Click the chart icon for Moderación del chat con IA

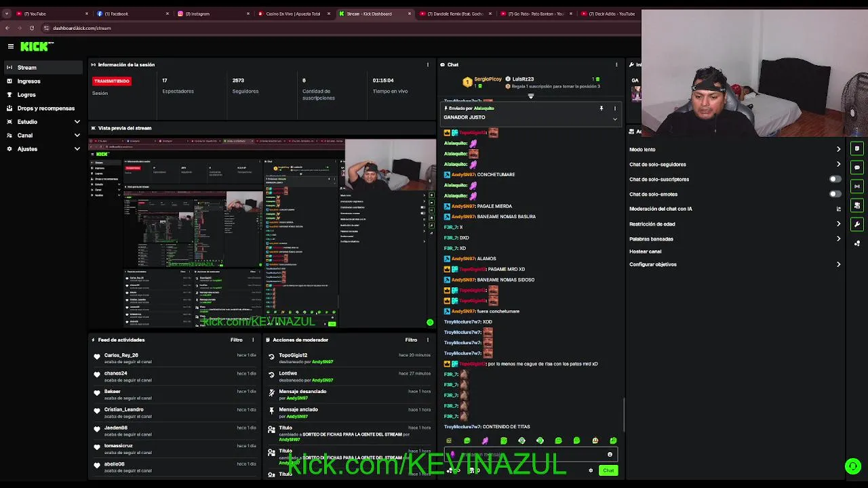pyautogui.click(x=839, y=209)
